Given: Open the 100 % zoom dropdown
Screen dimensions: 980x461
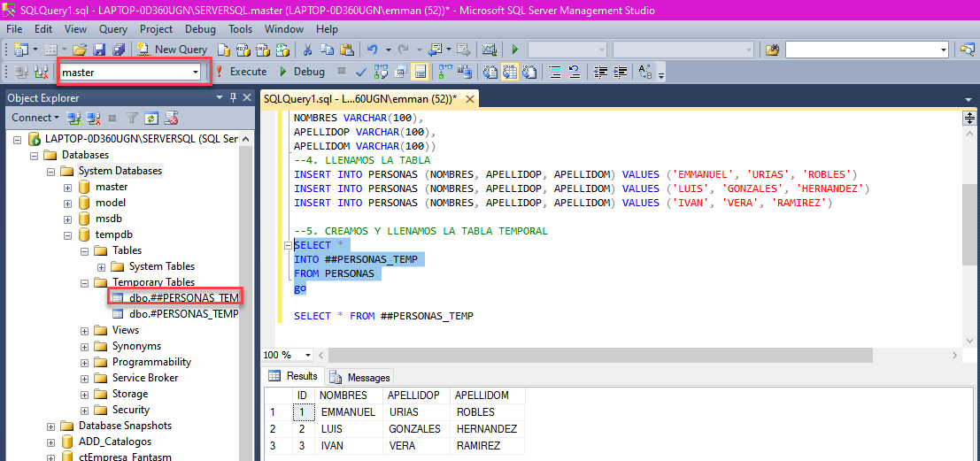Looking at the screenshot, I should [307, 355].
